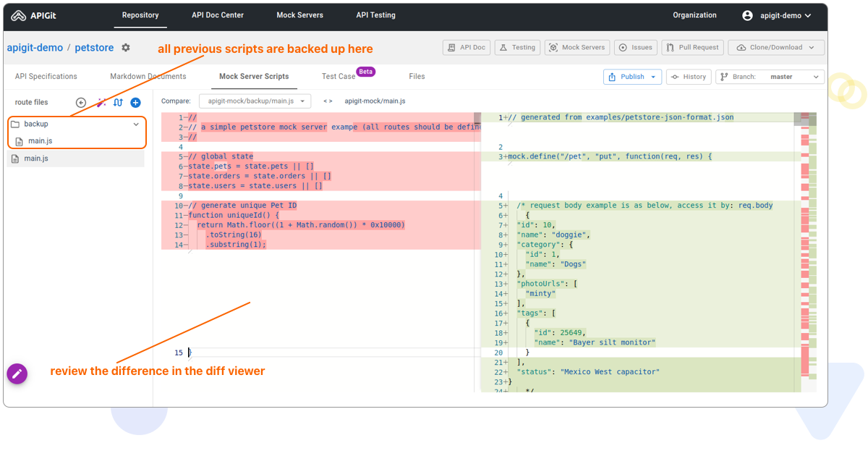Open the Repository menu
Viewport: 868px width, 451px height.
pyautogui.click(x=140, y=15)
